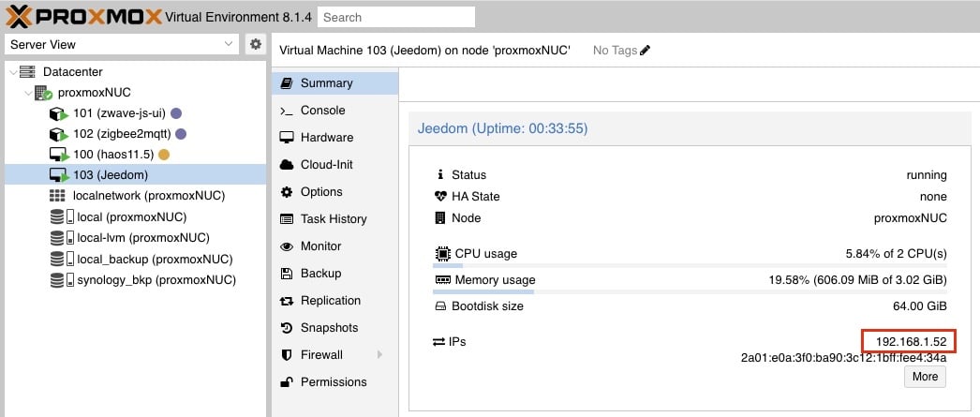Image resolution: width=980 pixels, height=417 pixels.
Task: Open the Permissions tab
Action: coord(335,382)
